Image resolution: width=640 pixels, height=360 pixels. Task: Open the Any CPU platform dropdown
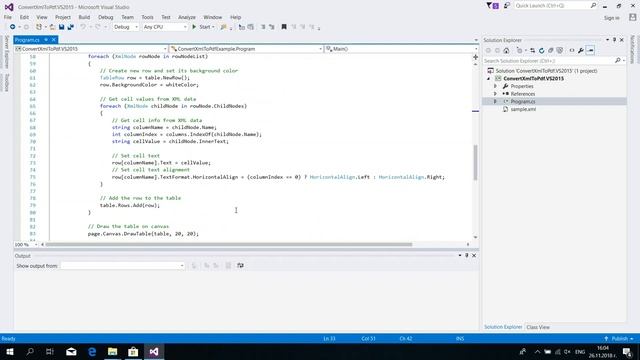(165, 27)
